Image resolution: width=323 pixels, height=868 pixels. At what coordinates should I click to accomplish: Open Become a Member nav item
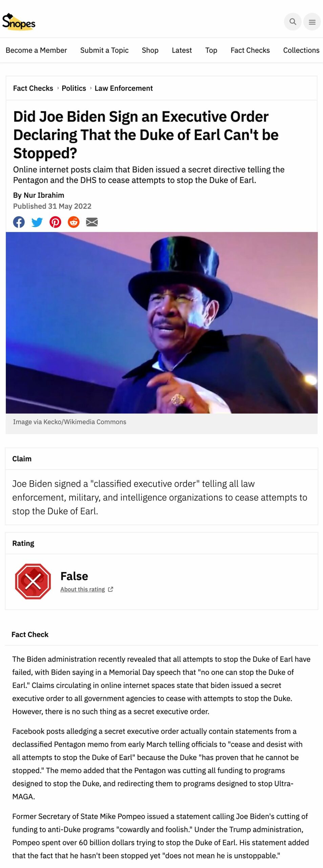pyautogui.click(x=36, y=50)
